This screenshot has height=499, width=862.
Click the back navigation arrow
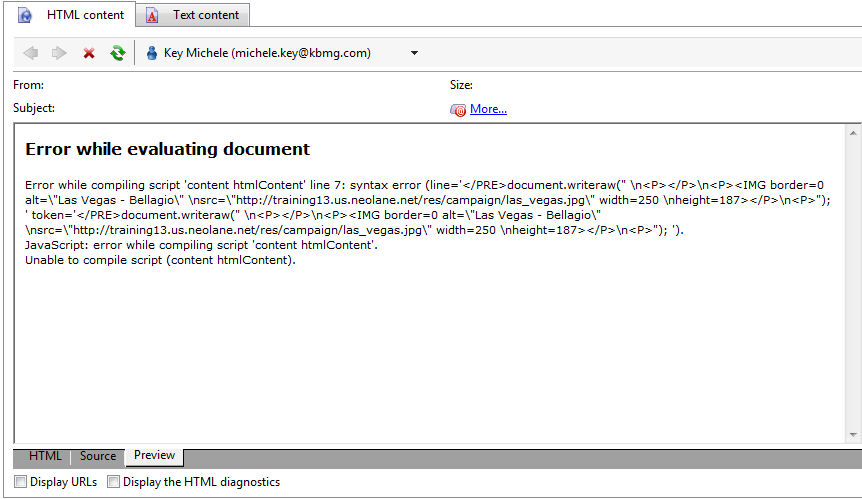tap(31, 53)
